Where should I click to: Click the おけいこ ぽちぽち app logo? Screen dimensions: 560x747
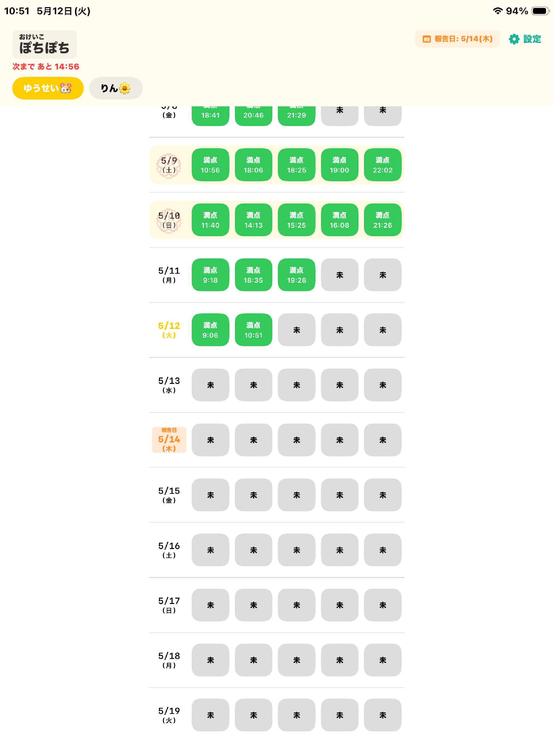[x=45, y=45]
